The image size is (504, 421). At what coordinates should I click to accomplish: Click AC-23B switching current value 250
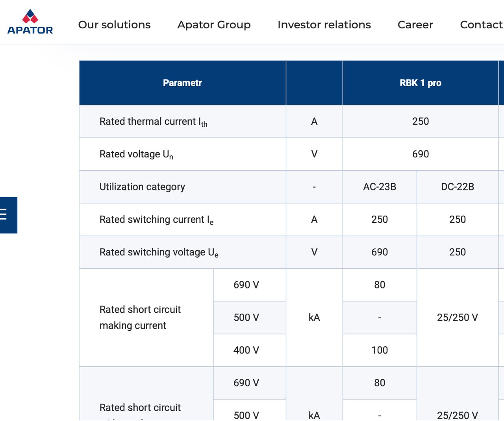pos(380,219)
